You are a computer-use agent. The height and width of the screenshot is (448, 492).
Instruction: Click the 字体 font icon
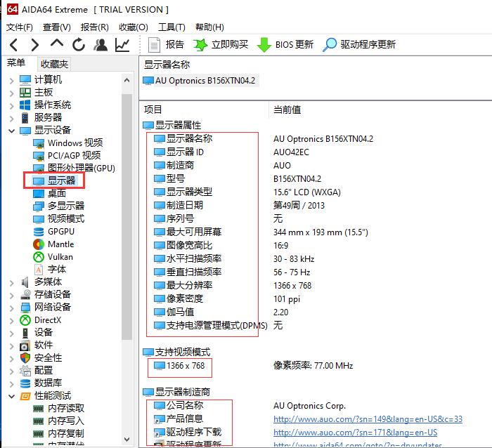pyautogui.click(x=39, y=270)
